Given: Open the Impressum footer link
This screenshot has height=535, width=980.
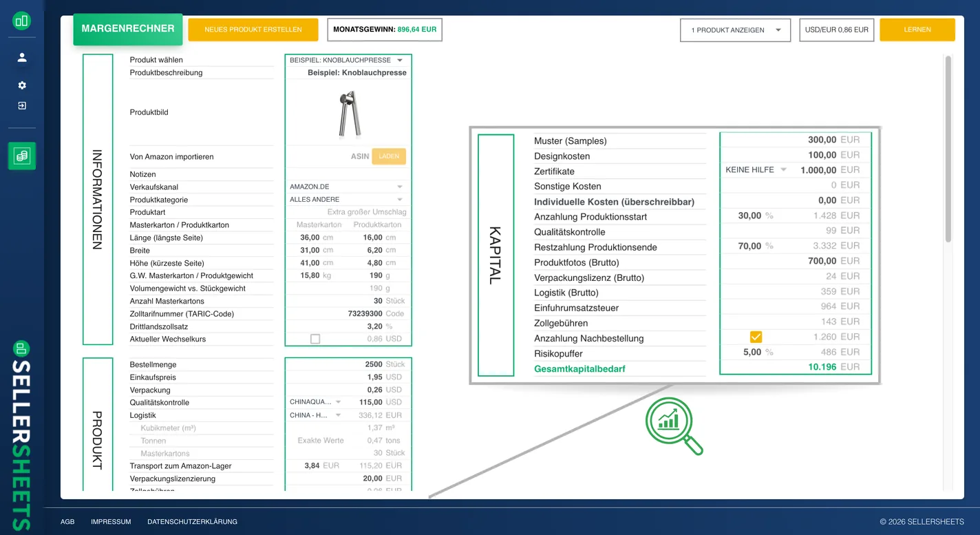Looking at the screenshot, I should point(111,522).
